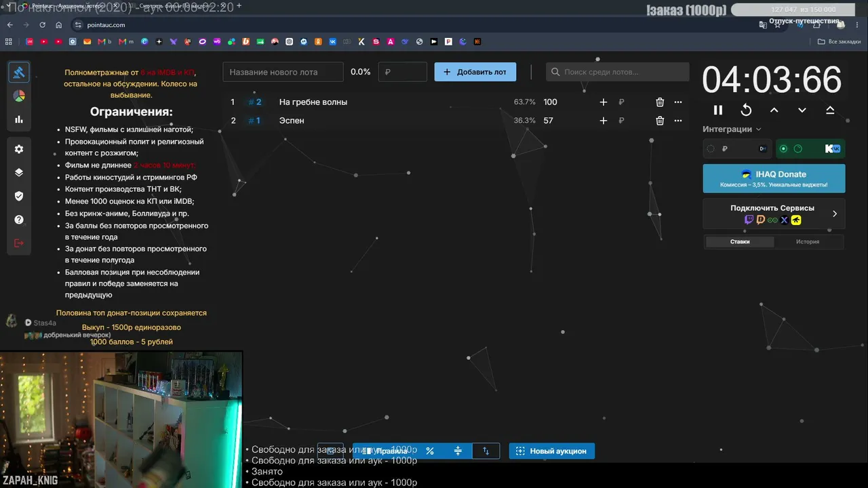The image size is (868, 488).
Task: Toggle the sort arrows button
Action: click(x=486, y=451)
